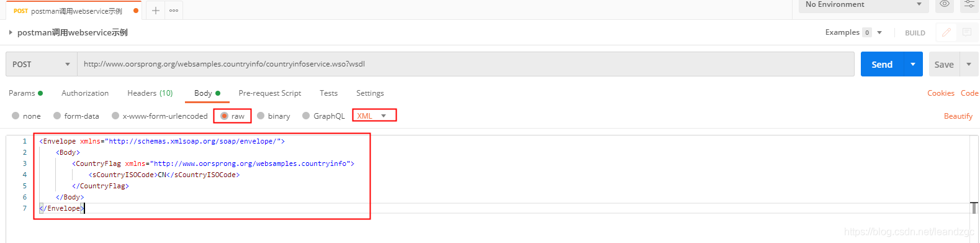Click the Beautify link
Viewport: 980px width, 243px height.
[958, 116]
